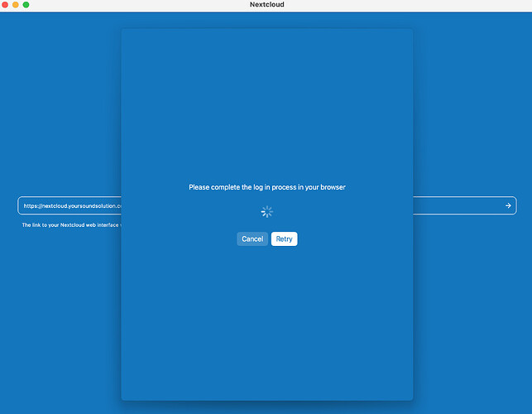Click the 'Please complete the log in process' message
This screenshot has width=532, height=414.
(266, 187)
